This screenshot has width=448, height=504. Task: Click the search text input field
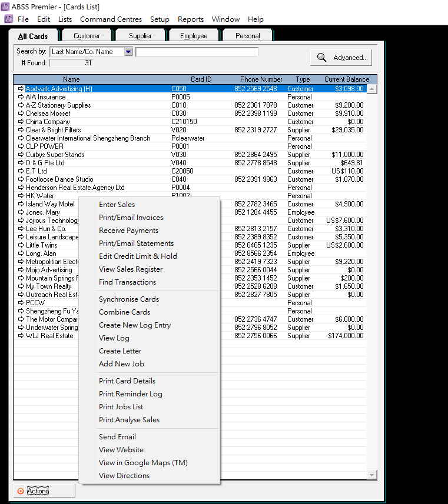(x=197, y=52)
